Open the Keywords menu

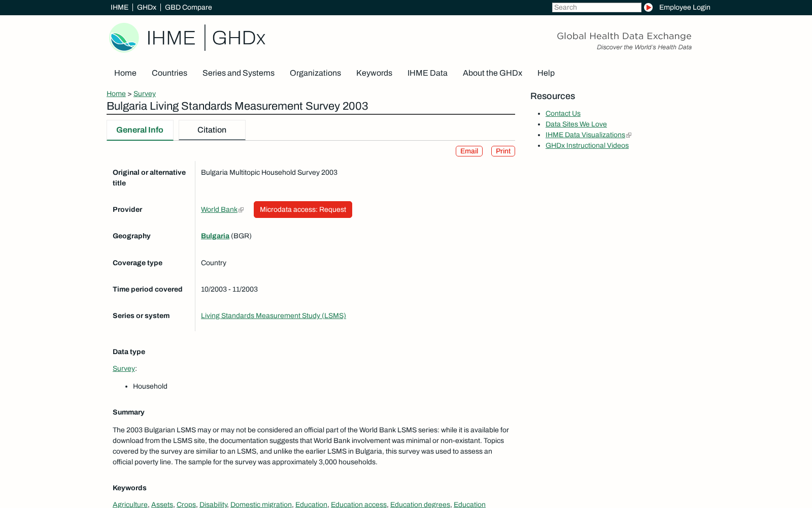point(374,73)
